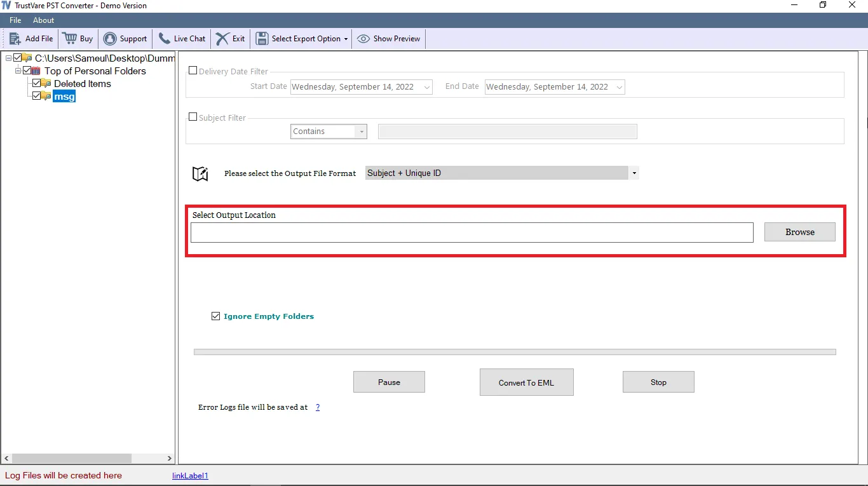Click the conversion progress bar
The image size is (868, 486).
click(515, 351)
